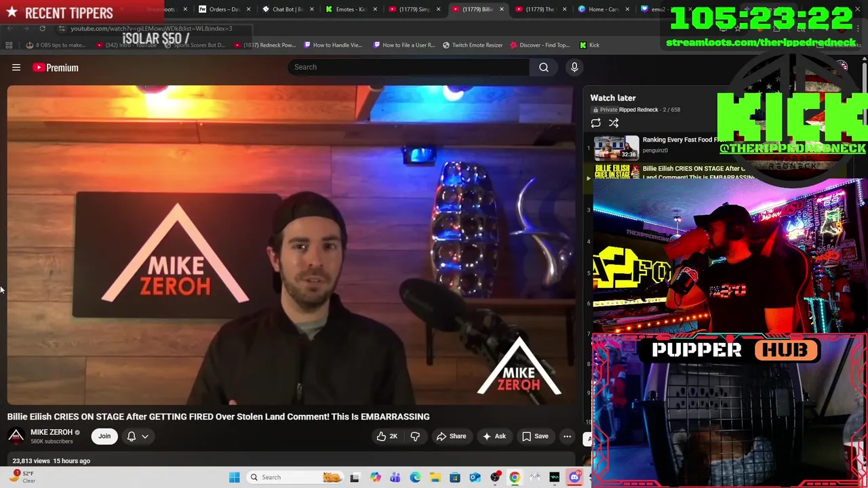Screen dimensions: 868x488
Task: Open Redneck Pow... YouTube bookmark
Action: (264, 45)
